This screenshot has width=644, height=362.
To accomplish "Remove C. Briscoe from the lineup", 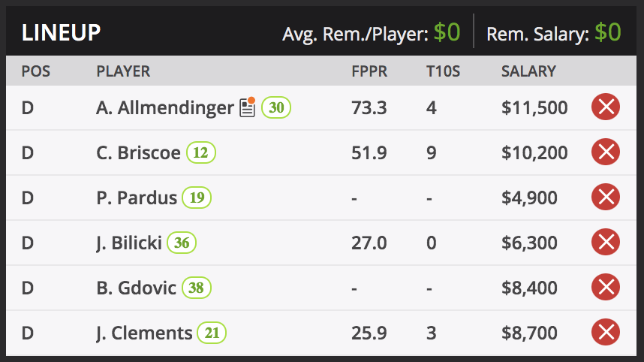I will (x=606, y=152).
